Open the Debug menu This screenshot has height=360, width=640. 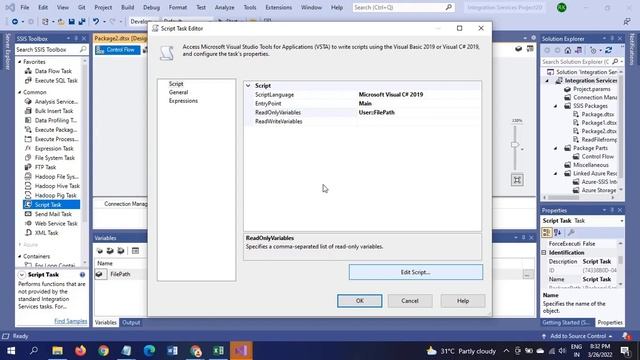coord(151,7)
